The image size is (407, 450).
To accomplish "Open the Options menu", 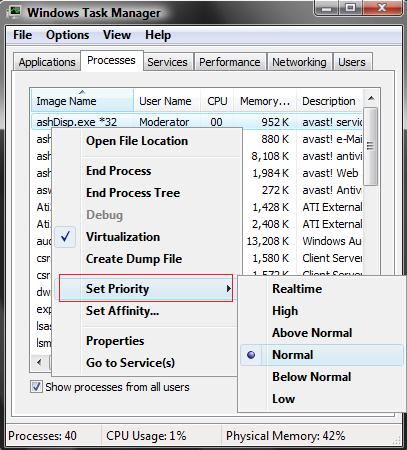I will [x=68, y=35].
